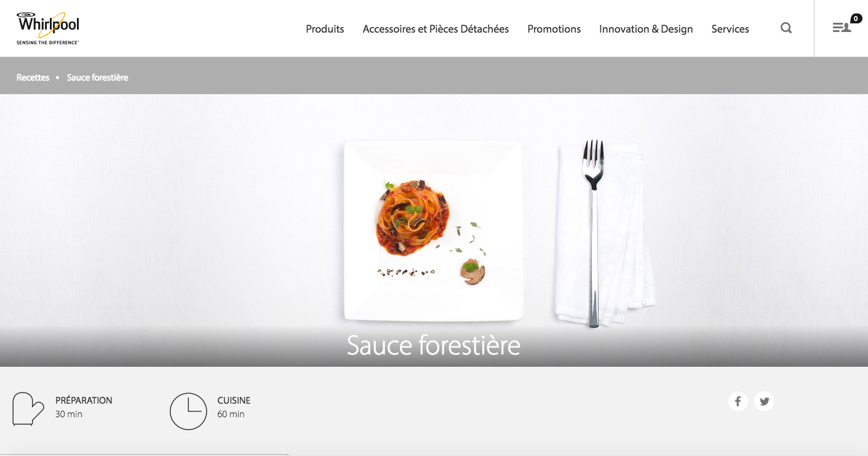Open Accessoires et Pièces Détachées menu
The width and height of the screenshot is (868, 456).
coord(436,29)
